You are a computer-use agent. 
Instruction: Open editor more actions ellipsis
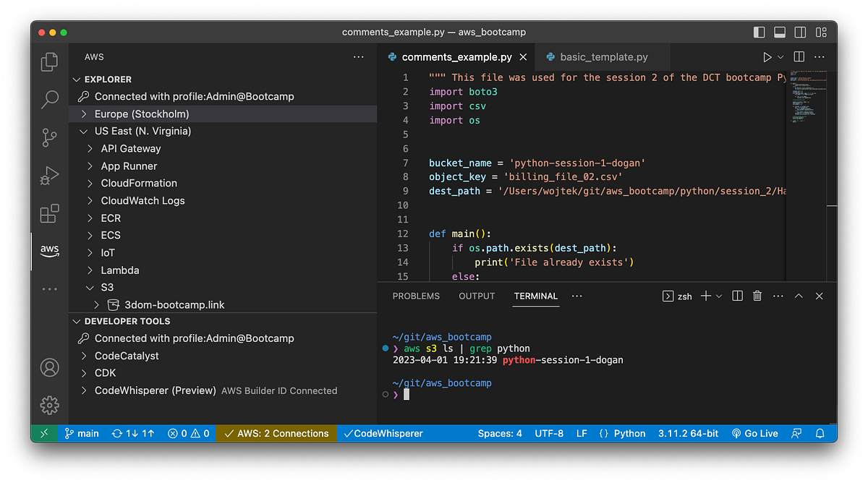tap(820, 56)
